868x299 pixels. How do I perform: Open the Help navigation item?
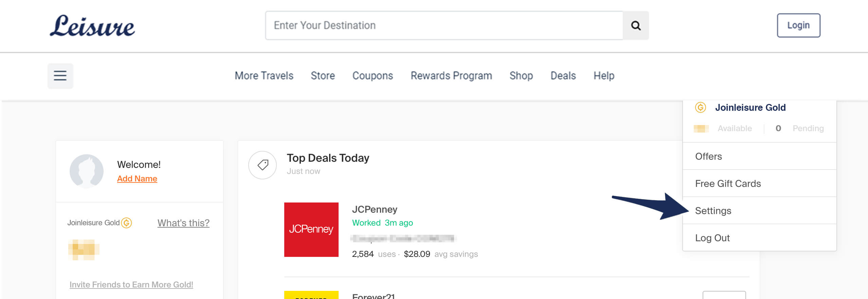(604, 75)
